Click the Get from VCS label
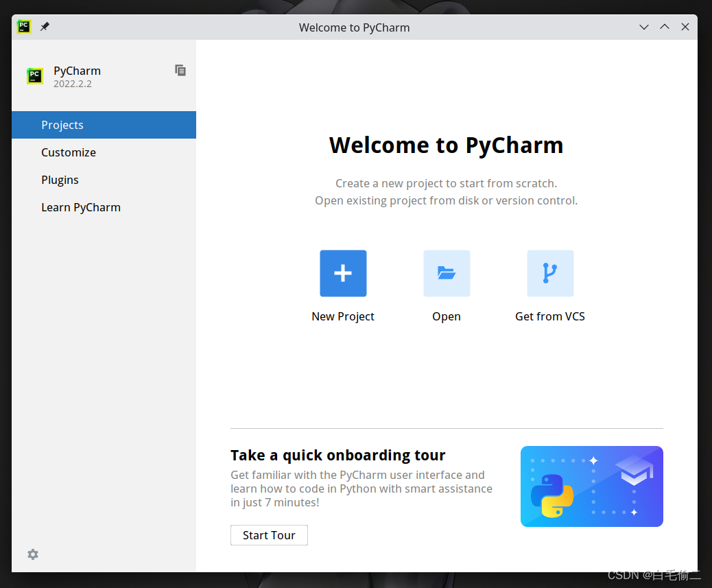 pyautogui.click(x=550, y=316)
